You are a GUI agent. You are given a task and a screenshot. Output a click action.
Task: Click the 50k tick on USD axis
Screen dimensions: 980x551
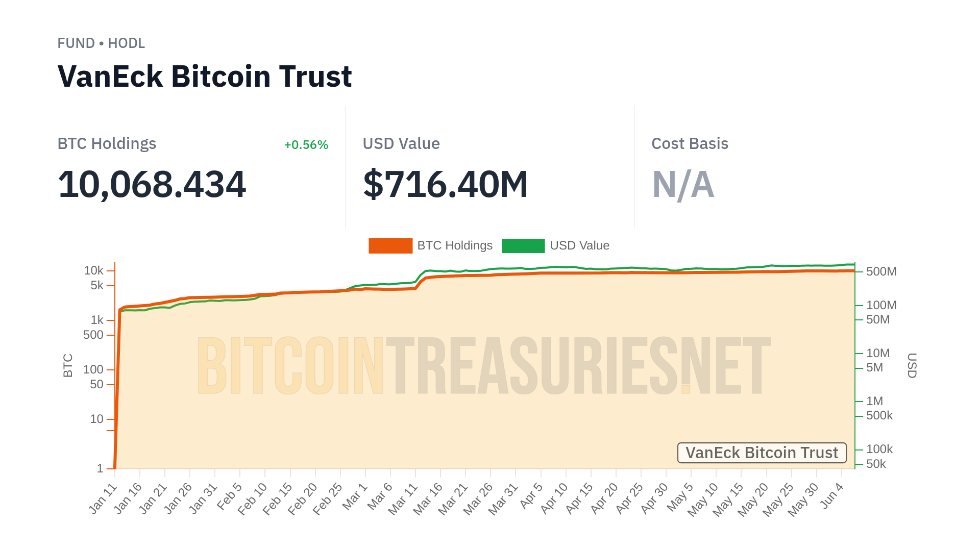tap(876, 464)
